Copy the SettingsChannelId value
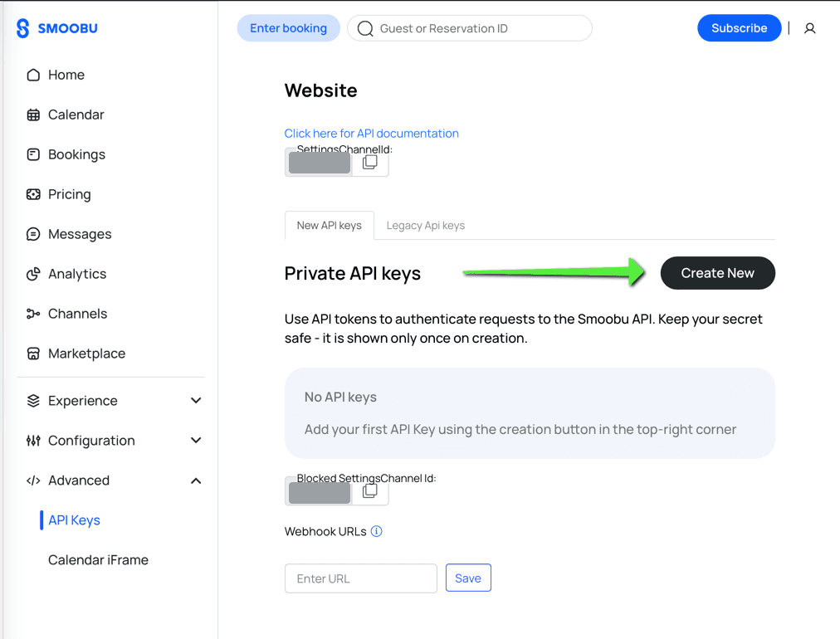The width and height of the screenshot is (840, 639). pyautogui.click(x=369, y=162)
